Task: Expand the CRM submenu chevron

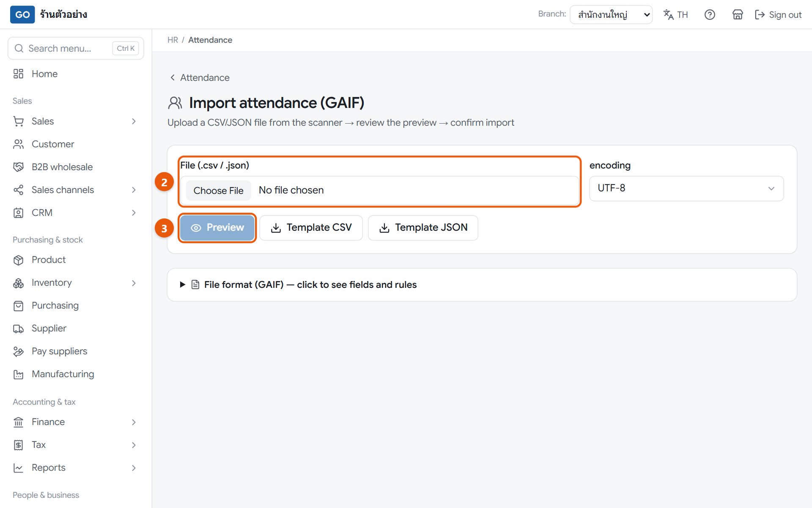Action: [134, 213]
